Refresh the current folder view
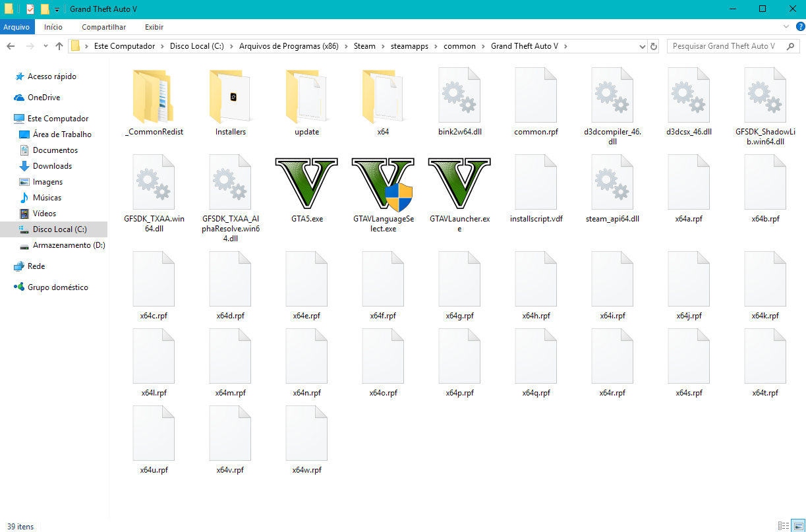The width and height of the screenshot is (806, 532). (654, 46)
